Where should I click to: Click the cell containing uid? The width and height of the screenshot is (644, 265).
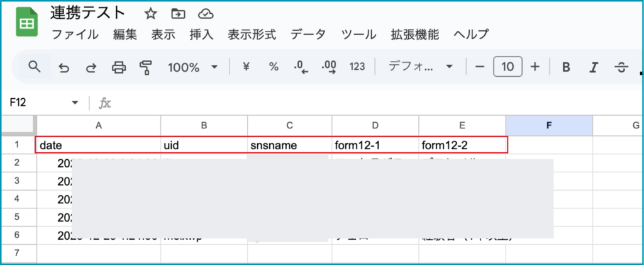(x=204, y=145)
